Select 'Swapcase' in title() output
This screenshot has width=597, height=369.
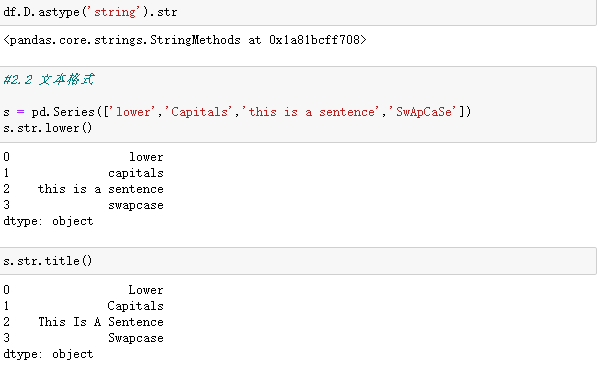[x=136, y=338]
